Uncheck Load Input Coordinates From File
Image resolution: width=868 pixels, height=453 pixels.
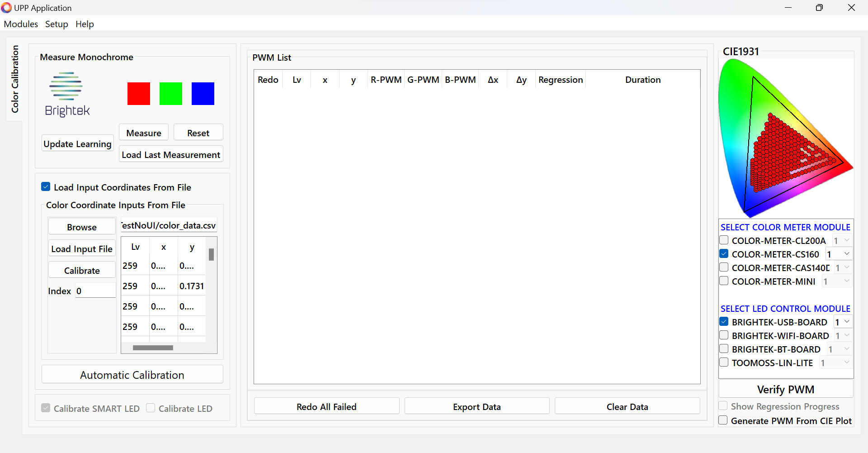point(46,187)
